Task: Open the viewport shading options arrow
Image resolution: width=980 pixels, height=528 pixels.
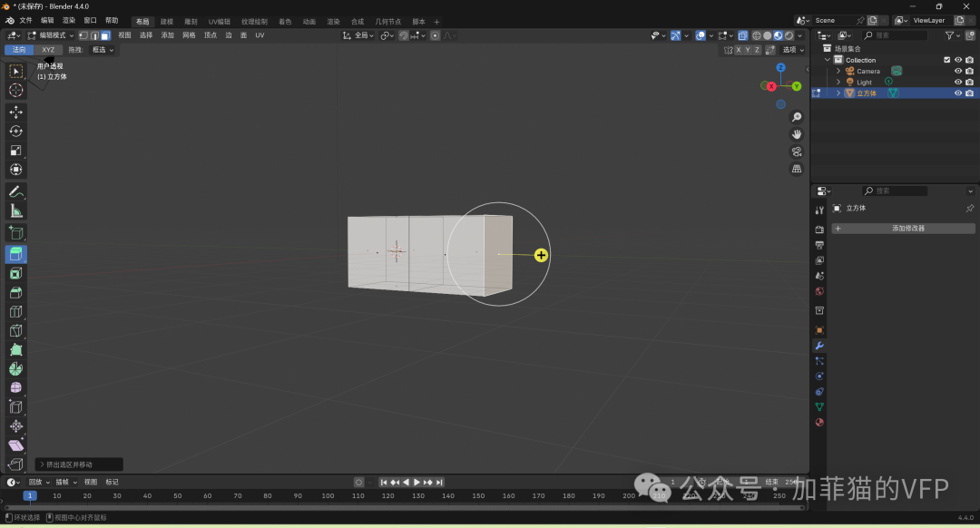Action: tap(800, 35)
